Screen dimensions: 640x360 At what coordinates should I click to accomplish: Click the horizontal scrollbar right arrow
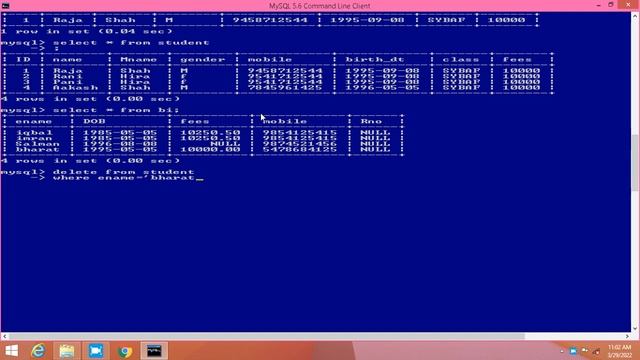(627, 336)
